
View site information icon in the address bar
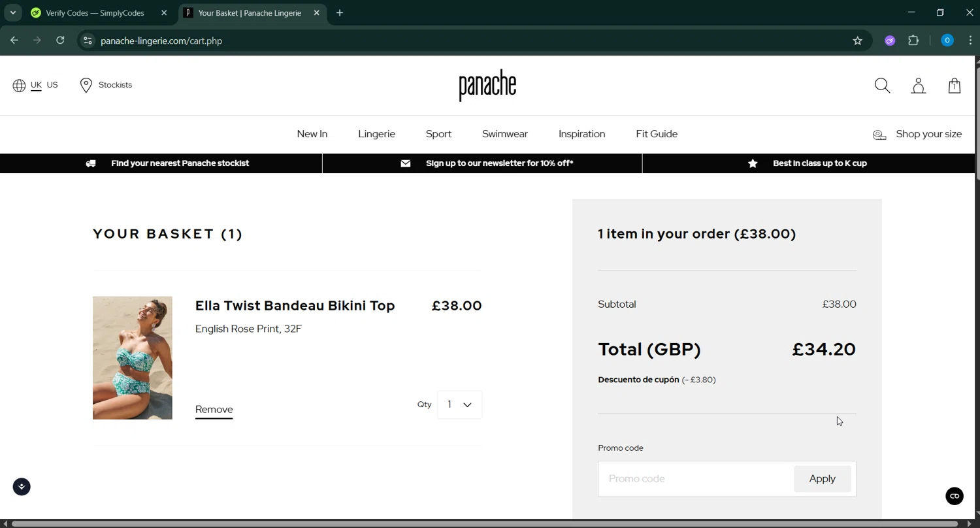click(88, 41)
